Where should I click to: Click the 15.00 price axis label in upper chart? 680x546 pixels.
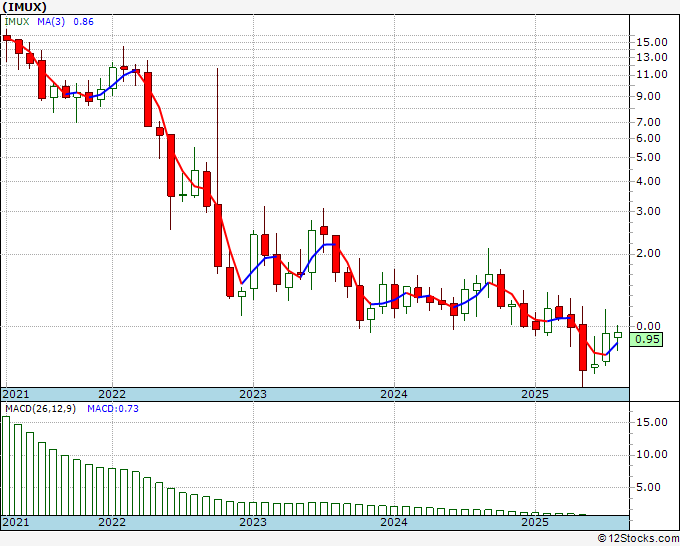point(652,42)
